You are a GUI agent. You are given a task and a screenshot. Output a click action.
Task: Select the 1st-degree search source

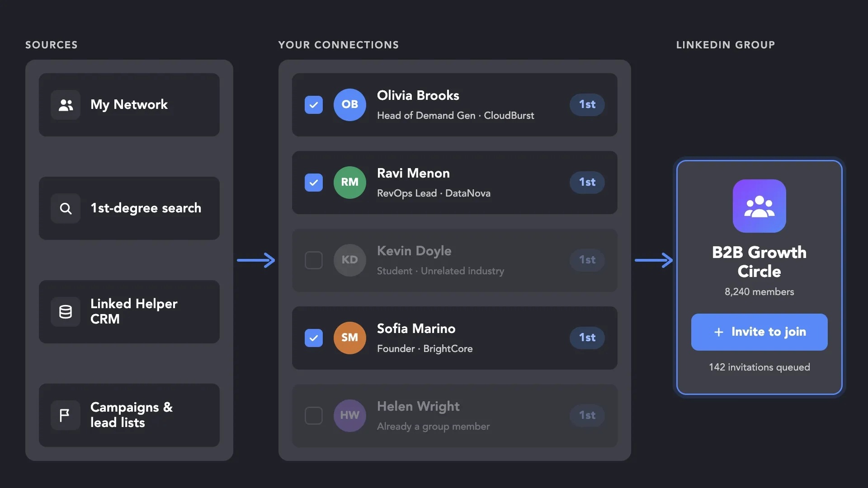[129, 208]
